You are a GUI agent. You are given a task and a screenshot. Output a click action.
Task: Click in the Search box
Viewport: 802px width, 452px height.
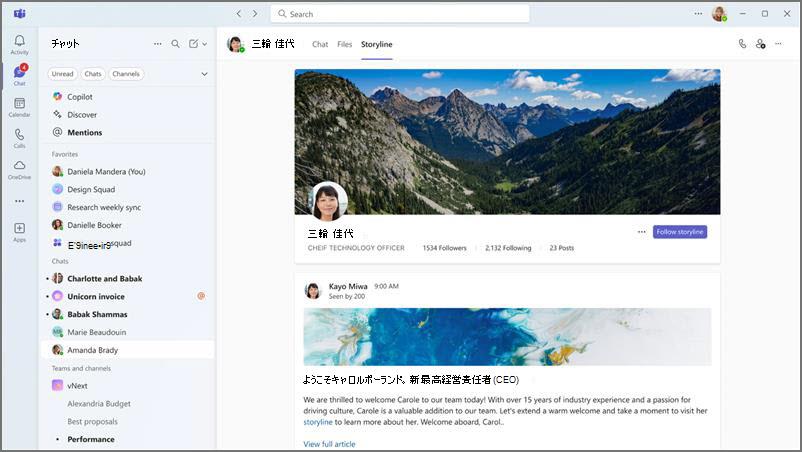click(x=400, y=14)
